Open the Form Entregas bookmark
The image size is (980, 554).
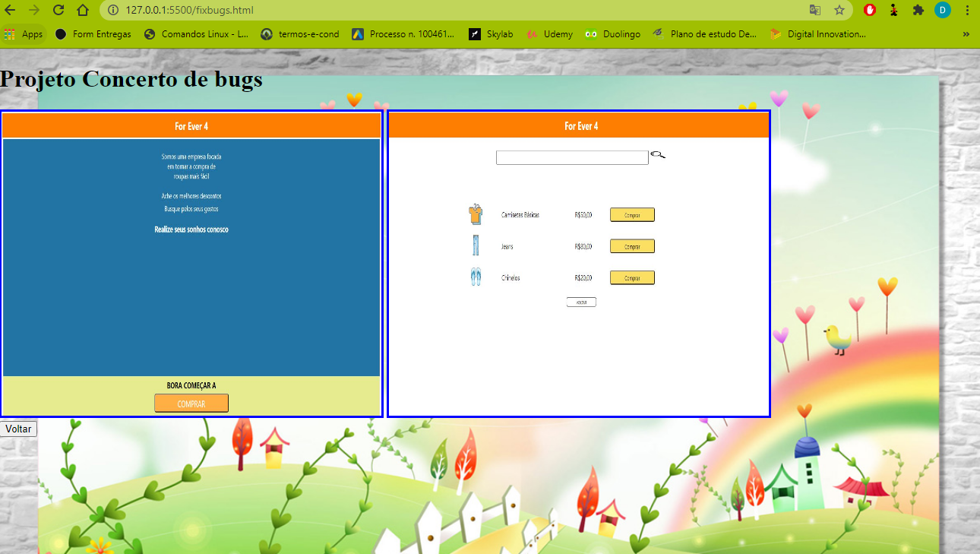93,34
